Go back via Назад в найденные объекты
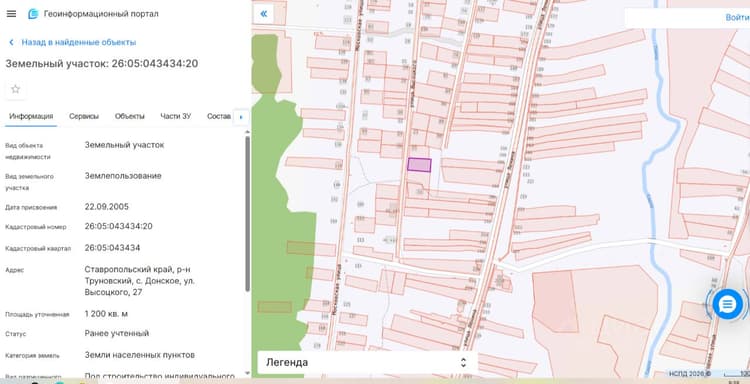The width and height of the screenshot is (750, 384). [78, 42]
